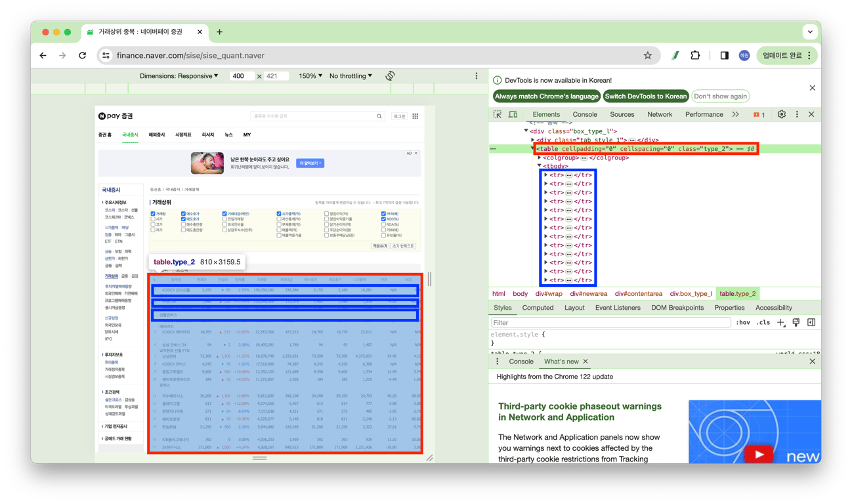The width and height of the screenshot is (852, 504).
Task: Uncheck the ROE(%) checkbox
Action: 383,219
